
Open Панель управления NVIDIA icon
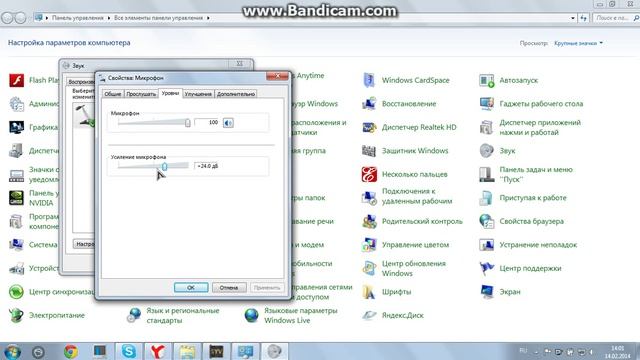[x=16, y=198]
